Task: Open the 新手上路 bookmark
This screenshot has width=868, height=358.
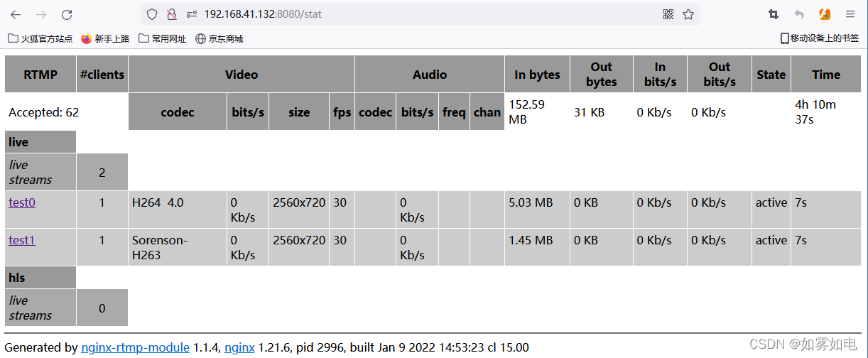Action: point(105,38)
